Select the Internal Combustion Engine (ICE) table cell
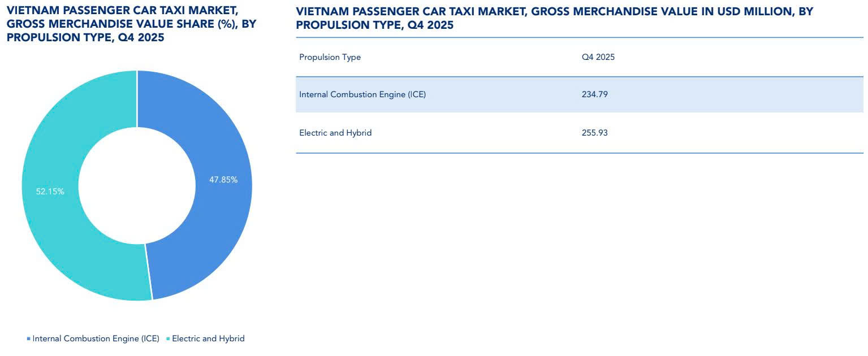The width and height of the screenshot is (868, 356). tap(362, 94)
